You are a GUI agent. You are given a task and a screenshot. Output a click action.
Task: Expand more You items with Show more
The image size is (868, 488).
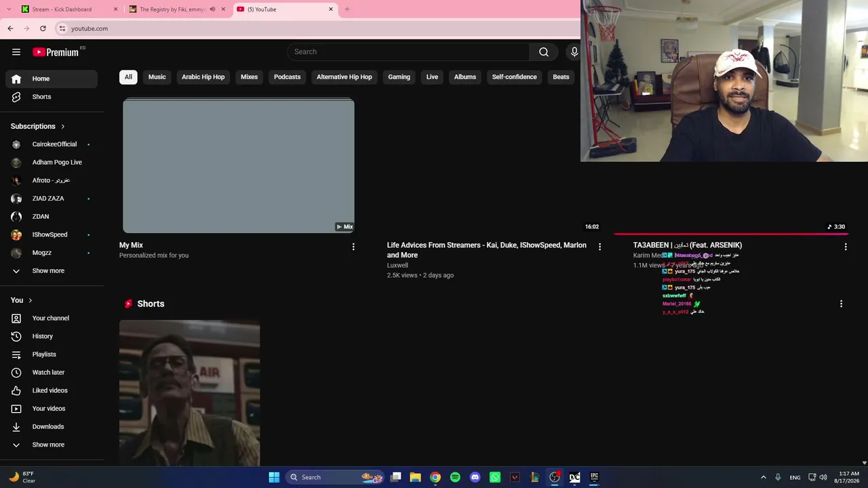(x=52, y=445)
